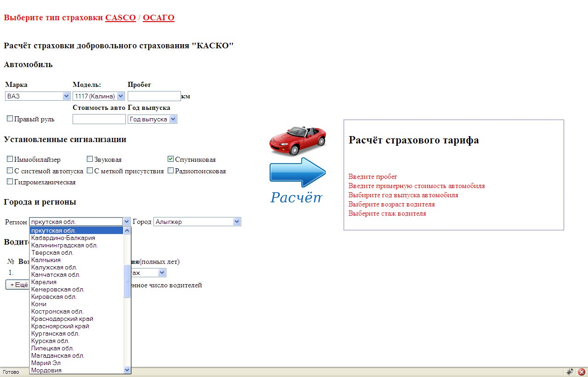The height and width of the screenshot is (377, 588).
Task: Click the Пробег input field
Action: pos(154,96)
